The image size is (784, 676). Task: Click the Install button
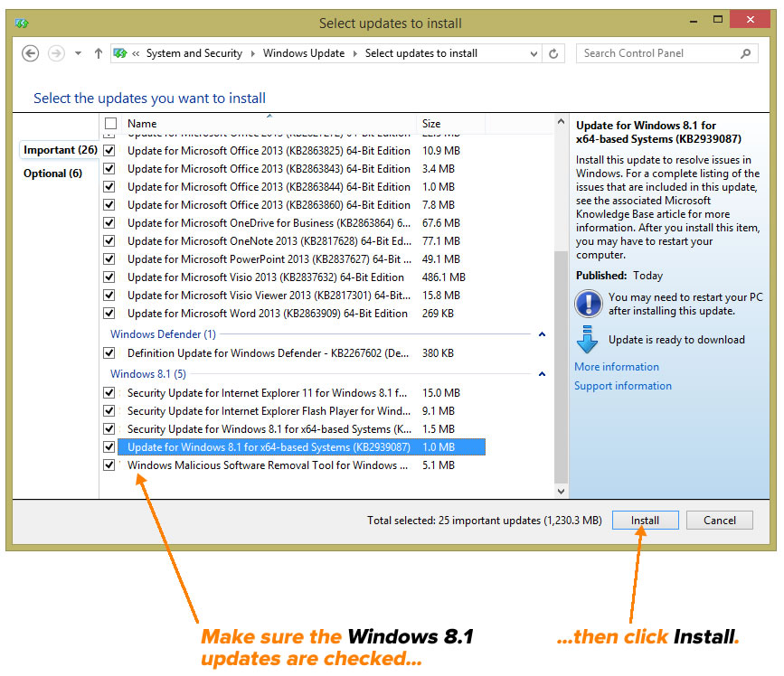(x=645, y=521)
